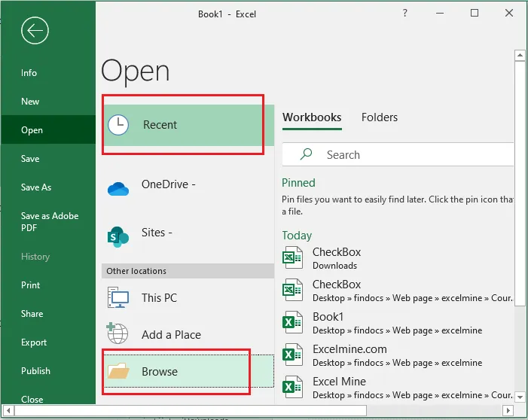Maximize the Excel window
The width and height of the screenshot is (528, 420).
(x=475, y=13)
